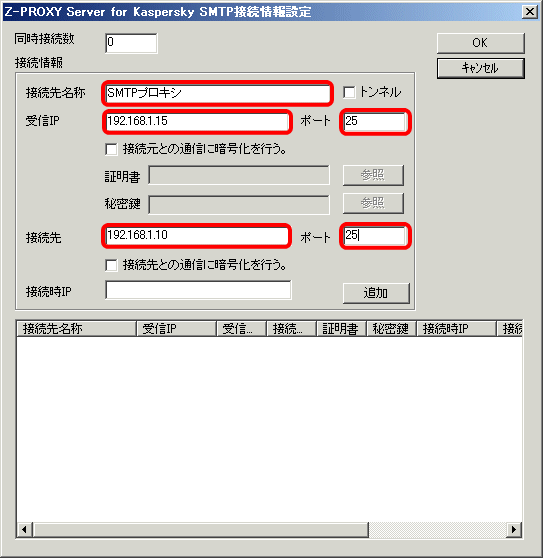The width and height of the screenshot is (543, 558).
Task: Click the scrollbar right arrow
Action: point(514,530)
